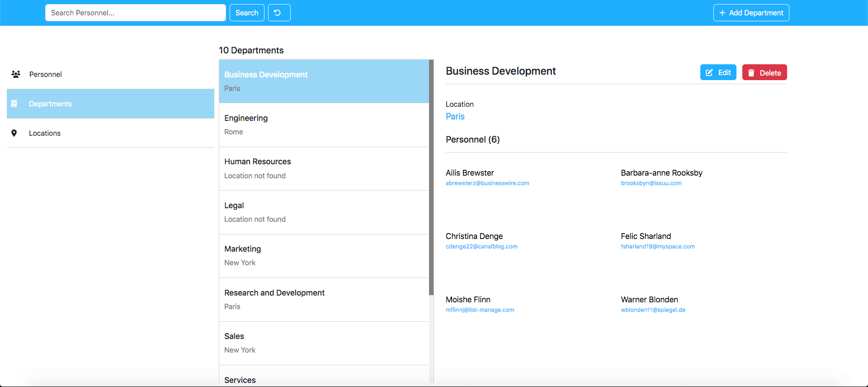Open Research and Development department
Viewport: 868px width, 387px height.
click(x=324, y=300)
